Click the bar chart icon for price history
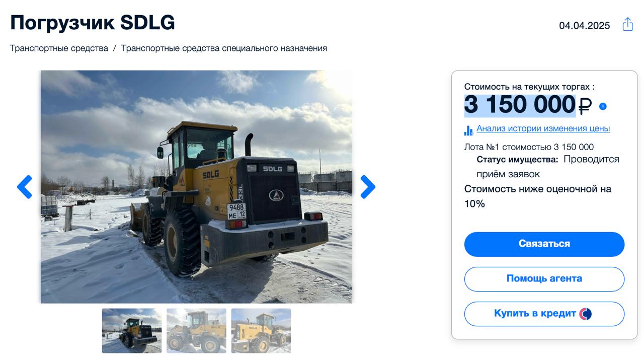Viewport: 644px width, 357px height. pos(468,130)
